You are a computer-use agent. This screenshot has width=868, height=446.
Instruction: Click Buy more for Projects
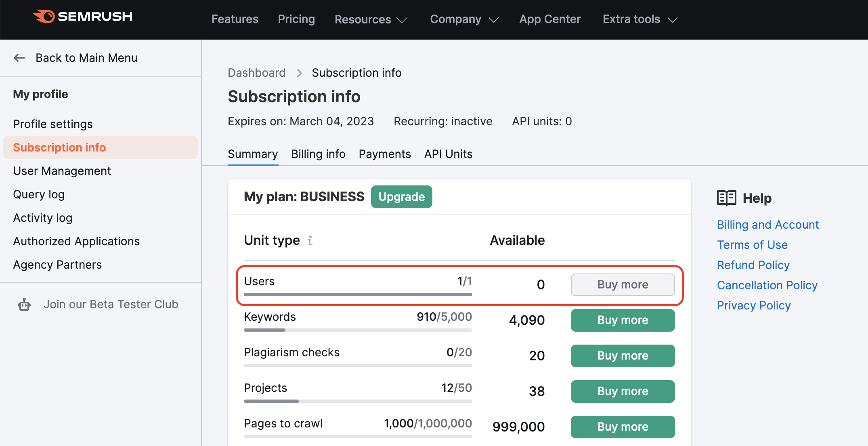pos(623,391)
